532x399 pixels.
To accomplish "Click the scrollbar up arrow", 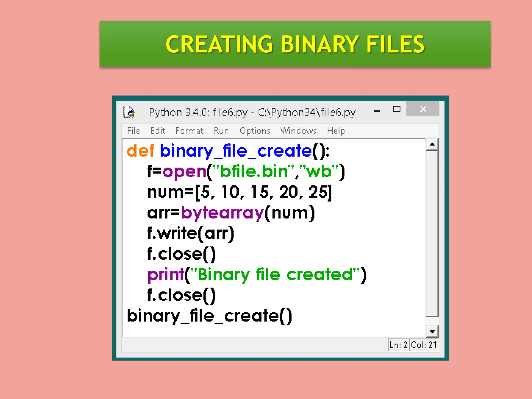I will (432, 144).
